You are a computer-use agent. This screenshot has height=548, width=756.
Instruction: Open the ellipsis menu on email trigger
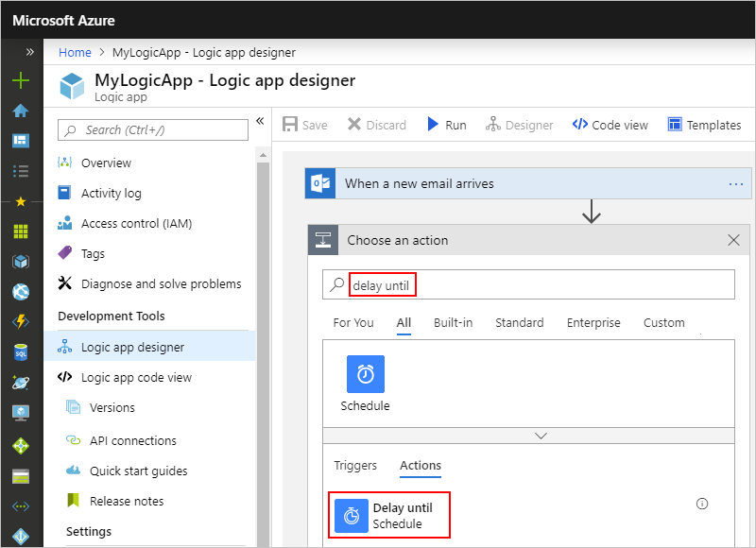[x=736, y=183]
